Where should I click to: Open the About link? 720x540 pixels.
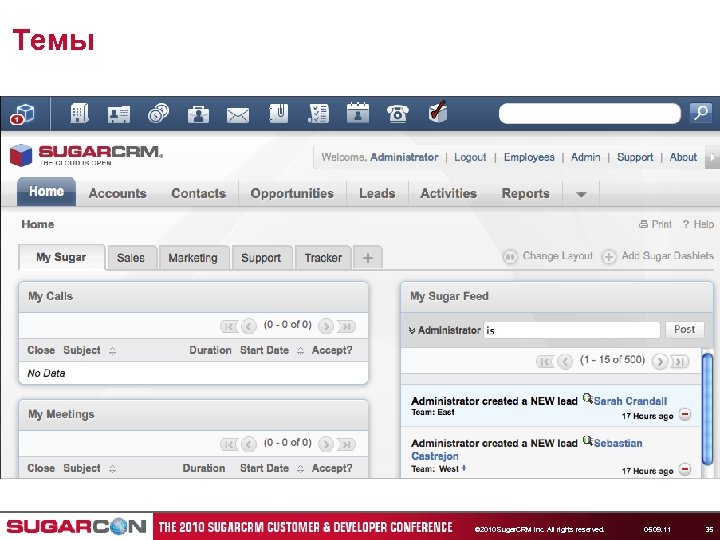pos(683,157)
